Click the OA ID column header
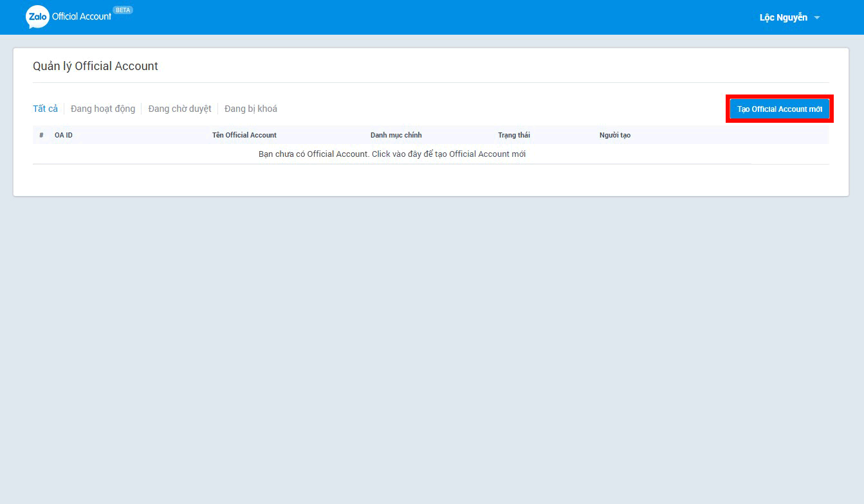 point(64,135)
